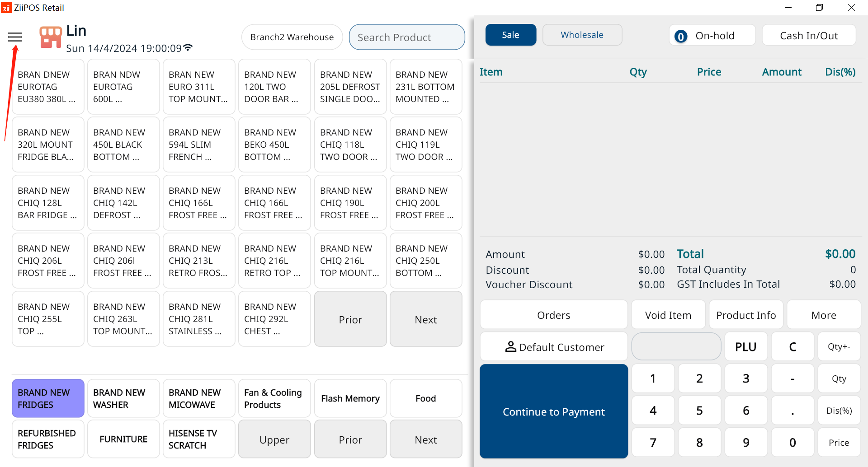Add BRAN DNEW EUROTAG EU380 380L product
The width and height of the screenshot is (868, 467).
tap(48, 87)
